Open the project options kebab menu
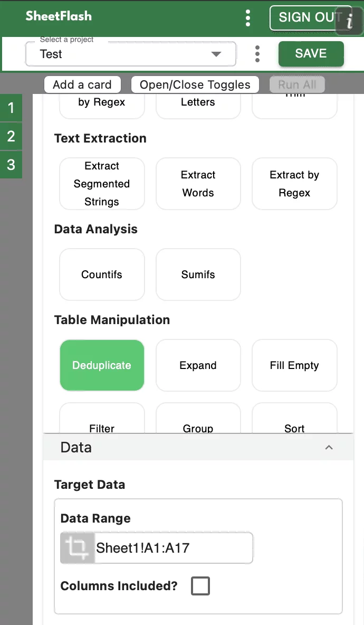This screenshot has height=625, width=364. tap(257, 54)
